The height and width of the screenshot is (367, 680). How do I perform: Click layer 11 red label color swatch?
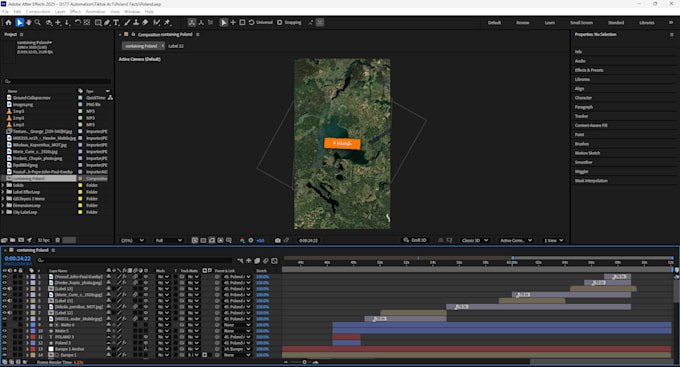[33, 337]
